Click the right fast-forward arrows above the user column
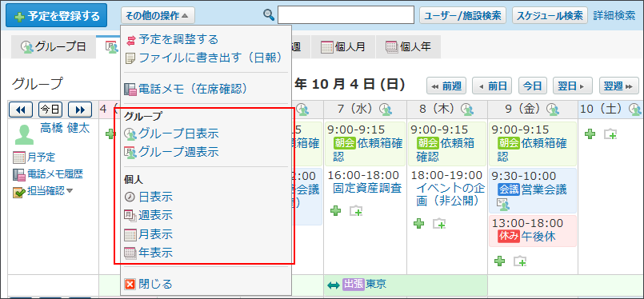 (80, 110)
